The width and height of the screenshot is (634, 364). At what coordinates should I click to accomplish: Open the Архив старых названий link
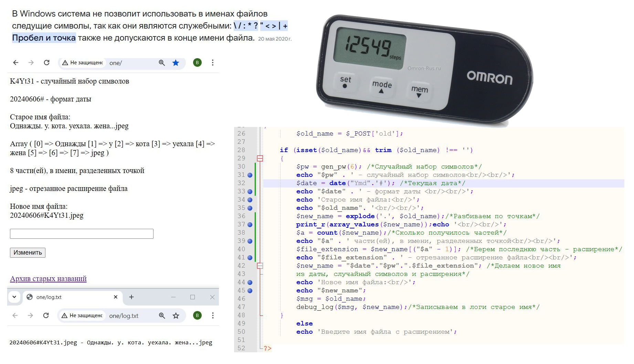(x=48, y=279)
